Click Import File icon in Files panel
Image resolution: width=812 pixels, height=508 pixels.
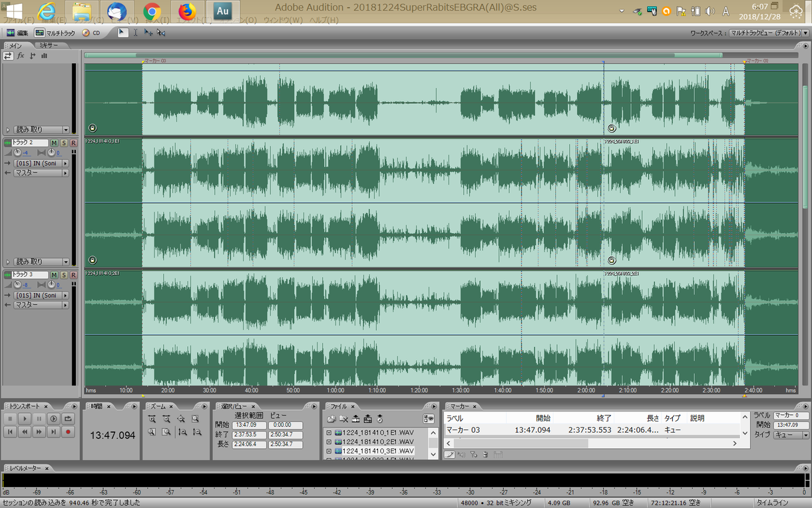(x=331, y=419)
